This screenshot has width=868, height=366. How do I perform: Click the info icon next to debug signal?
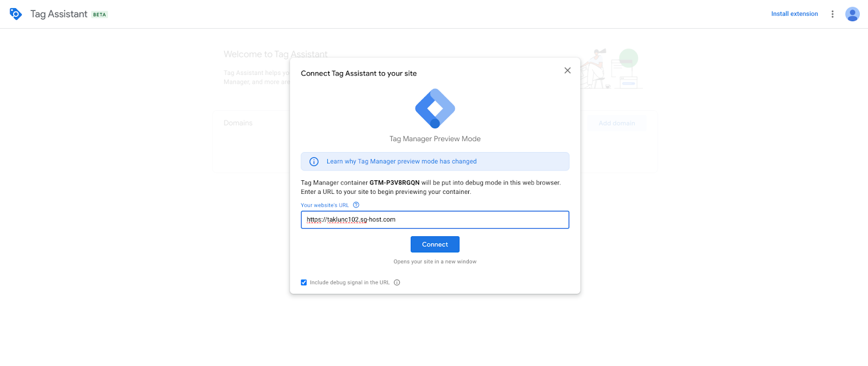pos(397,283)
